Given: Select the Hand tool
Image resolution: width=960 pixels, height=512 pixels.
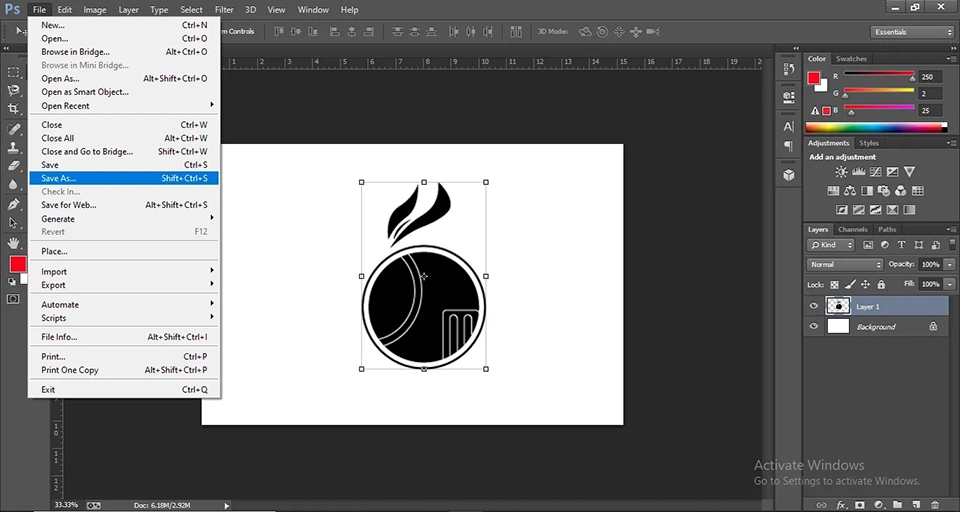Looking at the screenshot, I should coord(13,243).
